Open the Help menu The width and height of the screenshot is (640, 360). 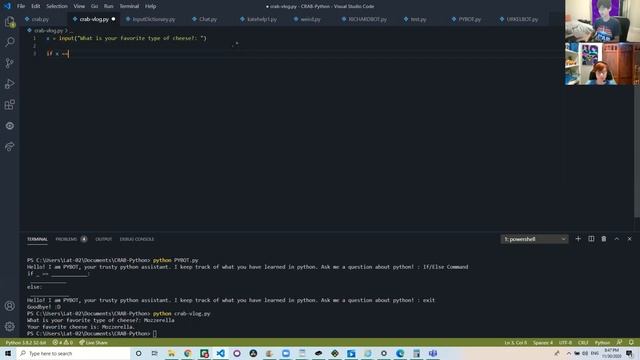pyautogui.click(x=151, y=6)
